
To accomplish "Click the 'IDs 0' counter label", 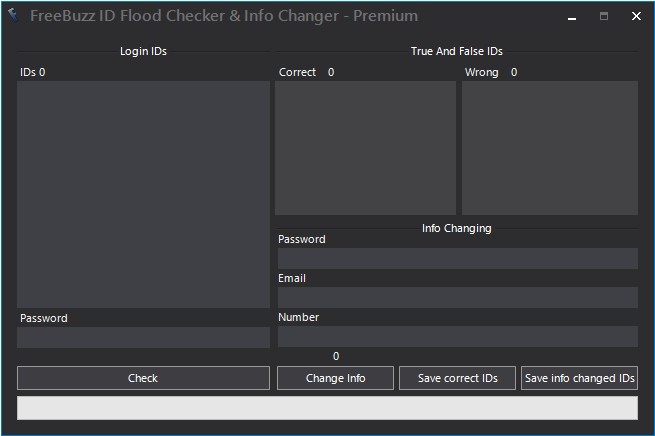I will click(33, 72).
